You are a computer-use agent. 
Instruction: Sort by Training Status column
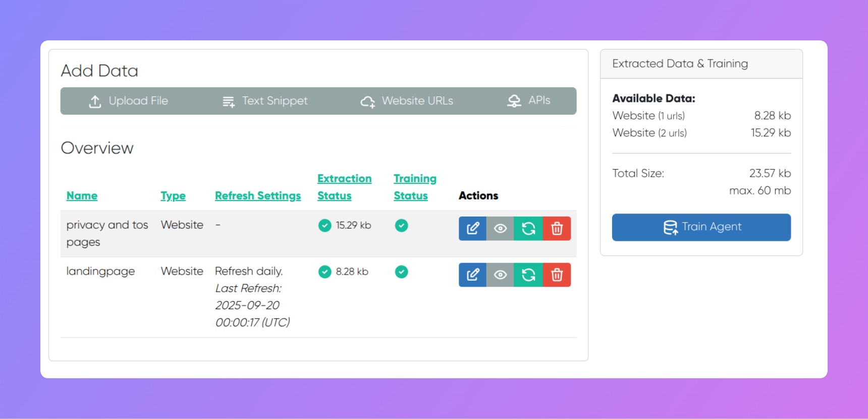415,187
